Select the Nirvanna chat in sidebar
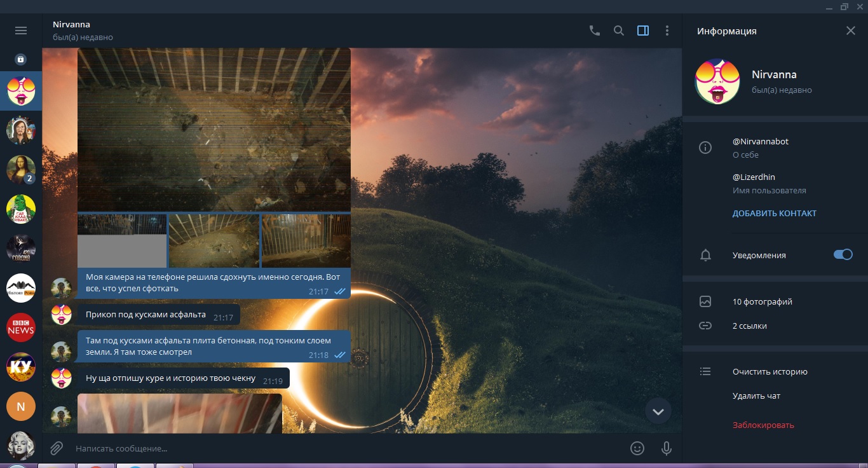Viewport: 868px width, 468px height. tap(21, 91)
